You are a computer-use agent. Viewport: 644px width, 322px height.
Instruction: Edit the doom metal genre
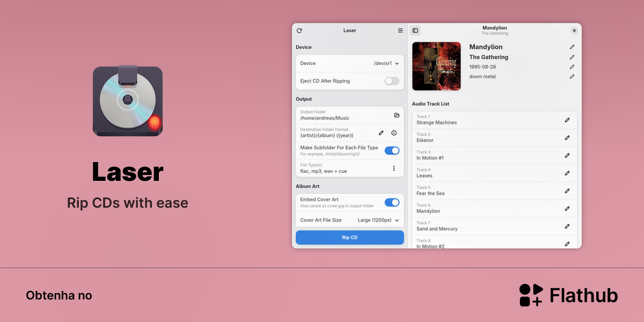(x=572, y=77)
